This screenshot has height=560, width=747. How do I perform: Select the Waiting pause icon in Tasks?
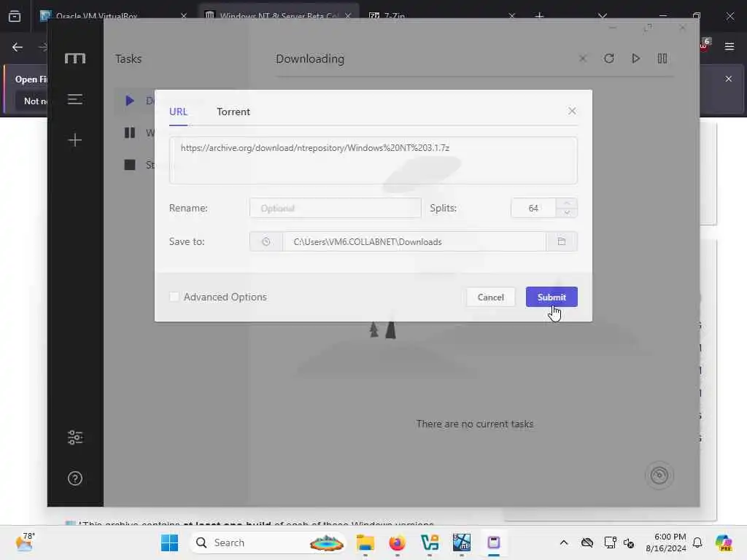[130, 133]
